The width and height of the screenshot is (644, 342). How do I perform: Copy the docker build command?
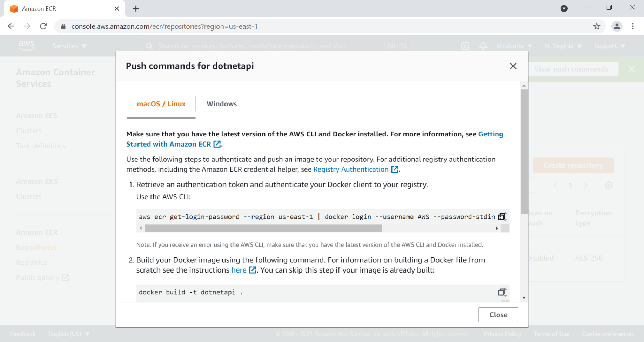coord(502,292)
